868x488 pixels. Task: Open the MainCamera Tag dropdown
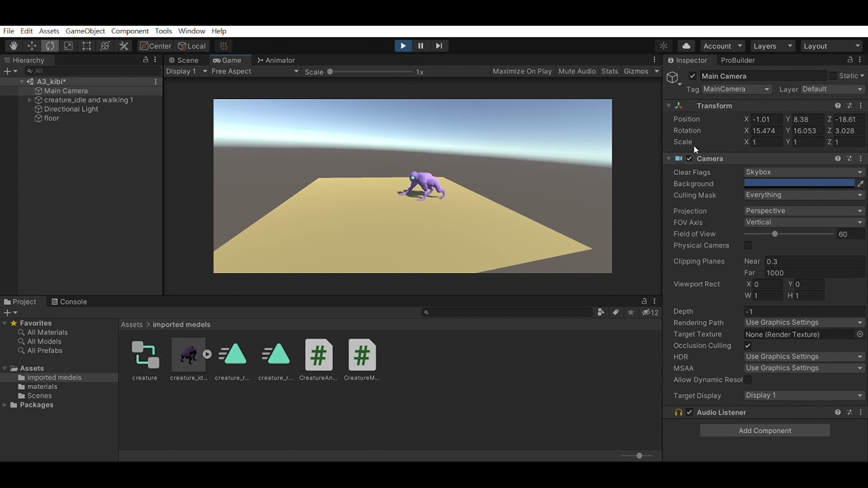click(x=736, y=89)
